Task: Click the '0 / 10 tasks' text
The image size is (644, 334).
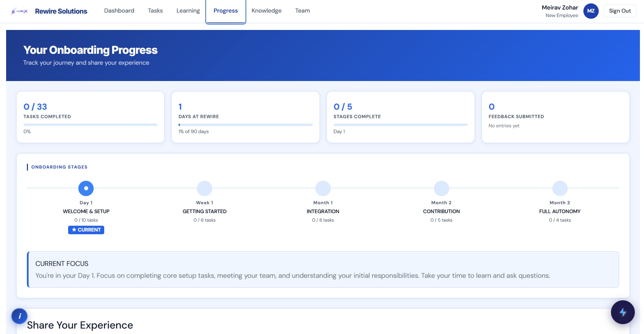Action: click(86, 220)
